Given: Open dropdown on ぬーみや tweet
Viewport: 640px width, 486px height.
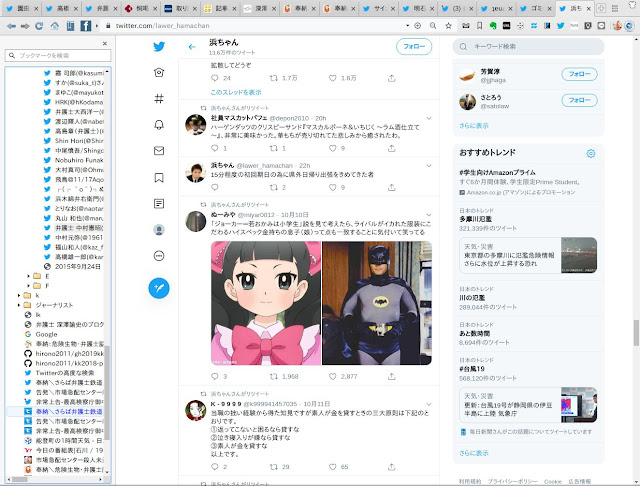Looking at the screenshot, I should (x=429, y=215).
